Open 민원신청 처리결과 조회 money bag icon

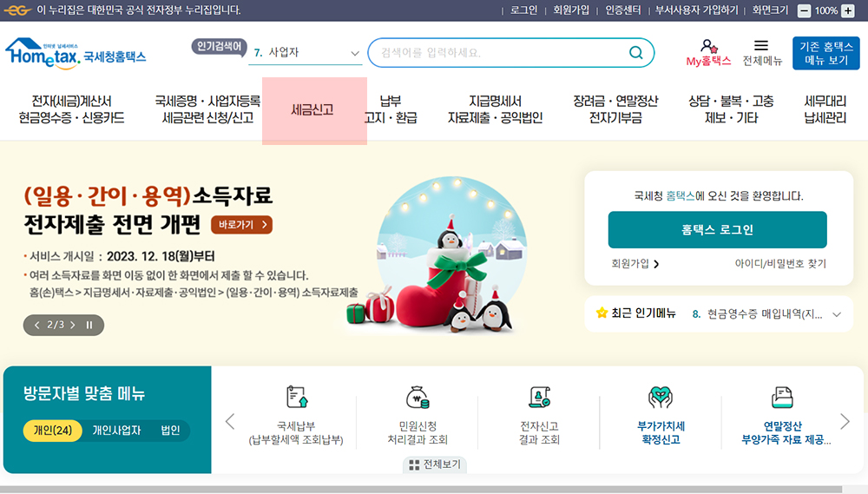pyautogui.click(x=418, y=397)
